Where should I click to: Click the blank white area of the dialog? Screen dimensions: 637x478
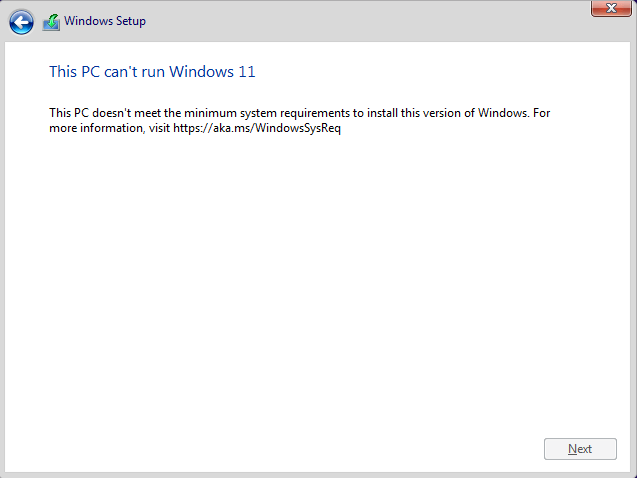pos(317,284)
